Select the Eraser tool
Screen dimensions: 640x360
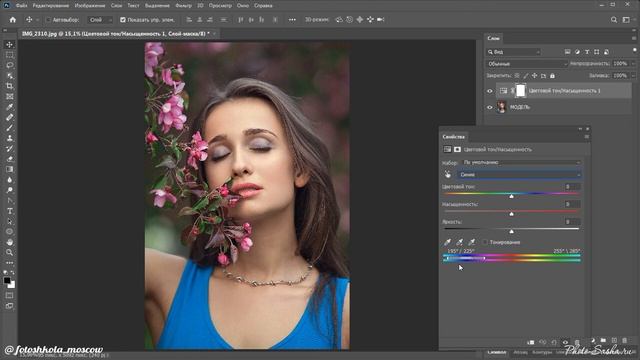9,159
